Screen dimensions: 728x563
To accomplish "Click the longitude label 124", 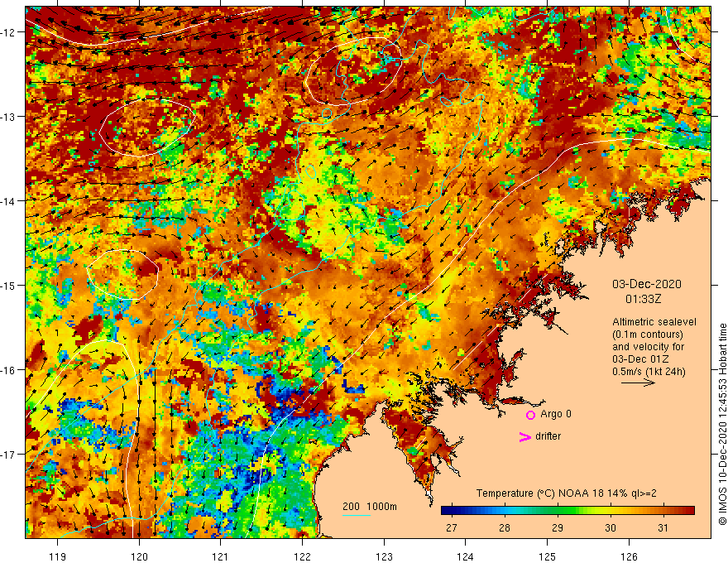I will 466,556.
